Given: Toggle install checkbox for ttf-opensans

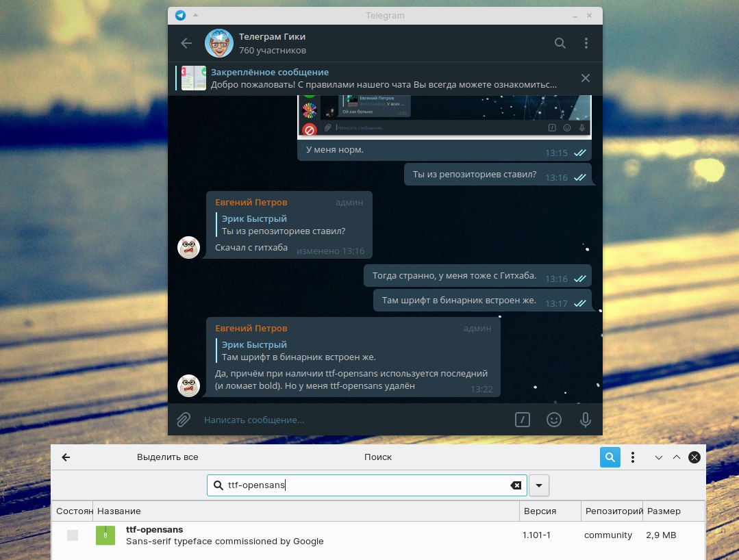Looking at the screenshot, I should (73, 535).
